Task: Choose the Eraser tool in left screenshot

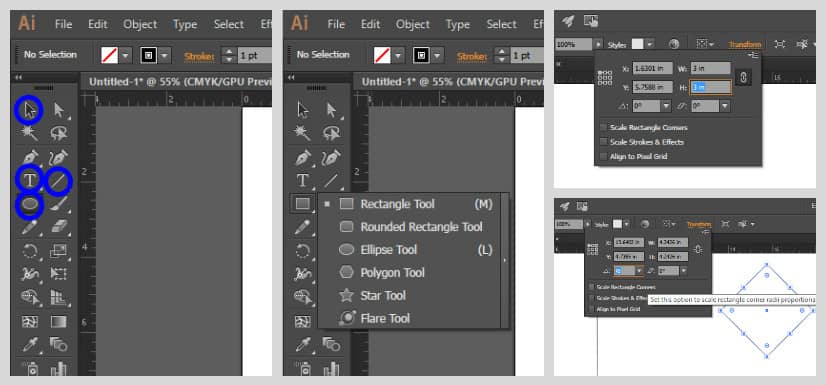Action: tap(59, 227)
